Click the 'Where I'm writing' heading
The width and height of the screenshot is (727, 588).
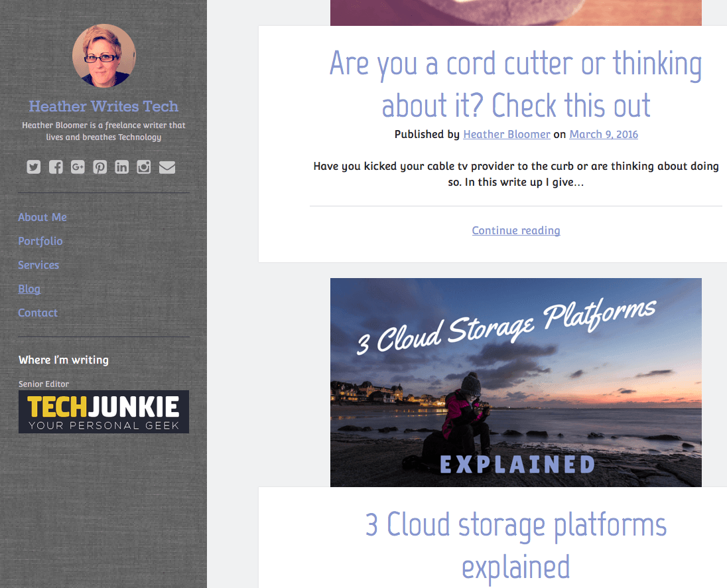(64, 360)
